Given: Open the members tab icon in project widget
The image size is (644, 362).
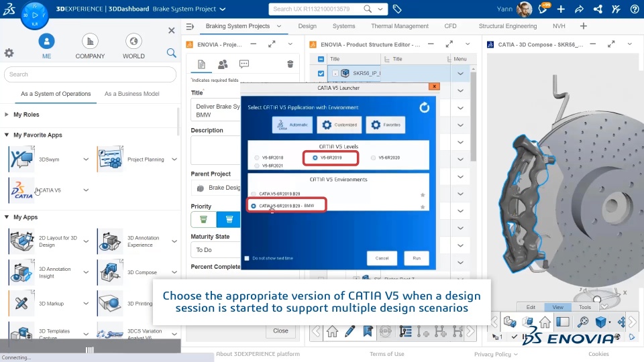Looking at the screenshot, I should pos(223,64).
